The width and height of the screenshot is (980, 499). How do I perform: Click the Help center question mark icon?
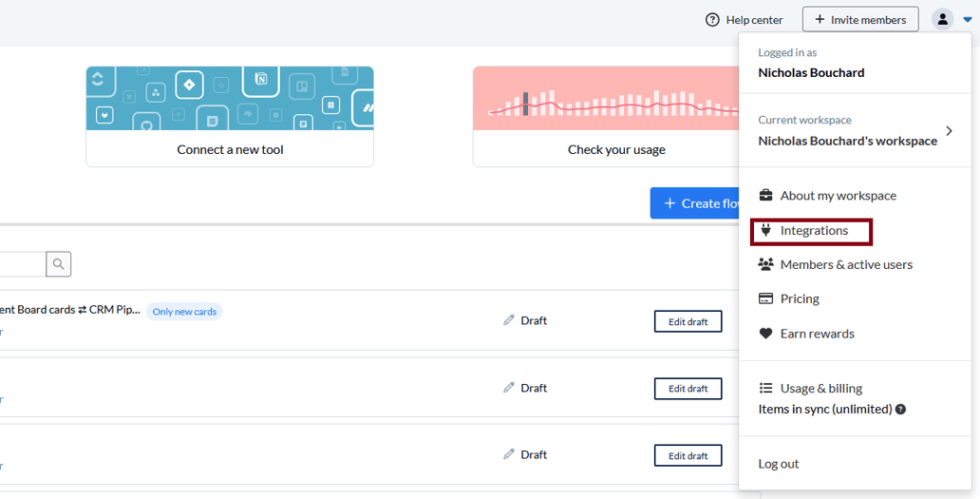pyautogui.click(x=712, y=20)
